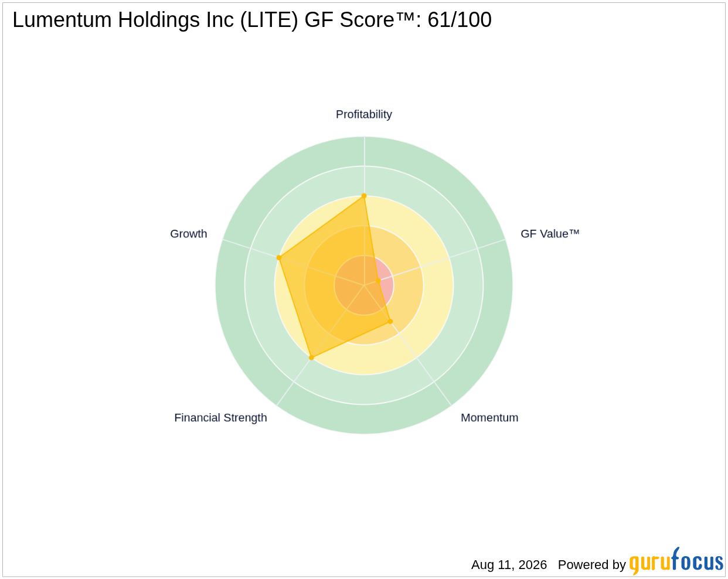Click the orange filled radar polygon center
728x579 pixels.
pyautogui.click(x=334, y=281)
